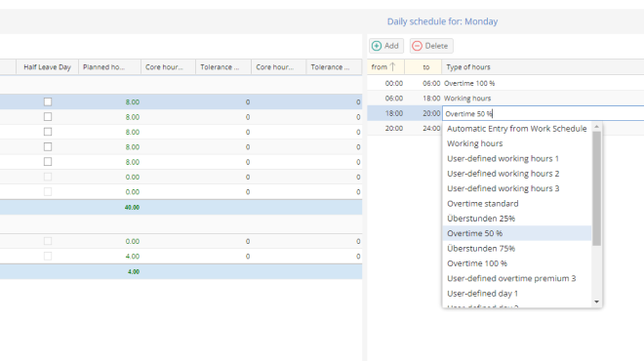The width and height of the screenshot is (644, 361).
Task: Click the 'to' column header
Action: tap(423, 67)
